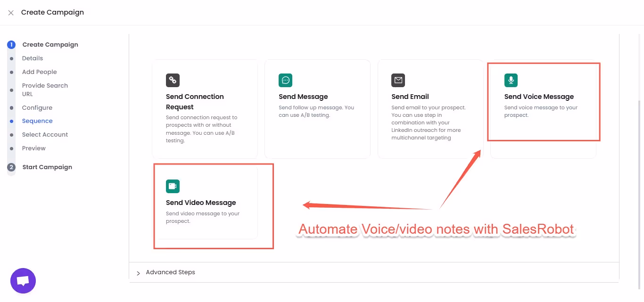Click the Send Voice Message card
Viewport: 644px width, 302px height.
(543, 101)
